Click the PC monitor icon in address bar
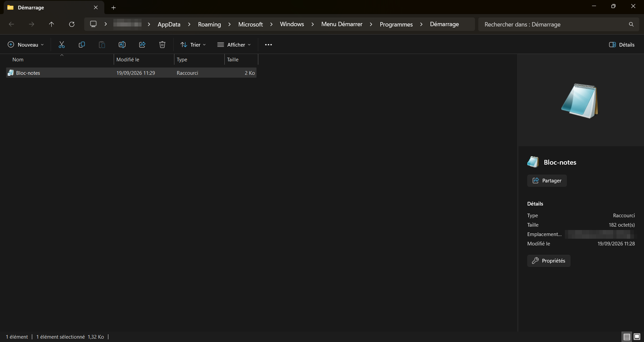This screenshot has width=644, height=342. pos(93,24)
